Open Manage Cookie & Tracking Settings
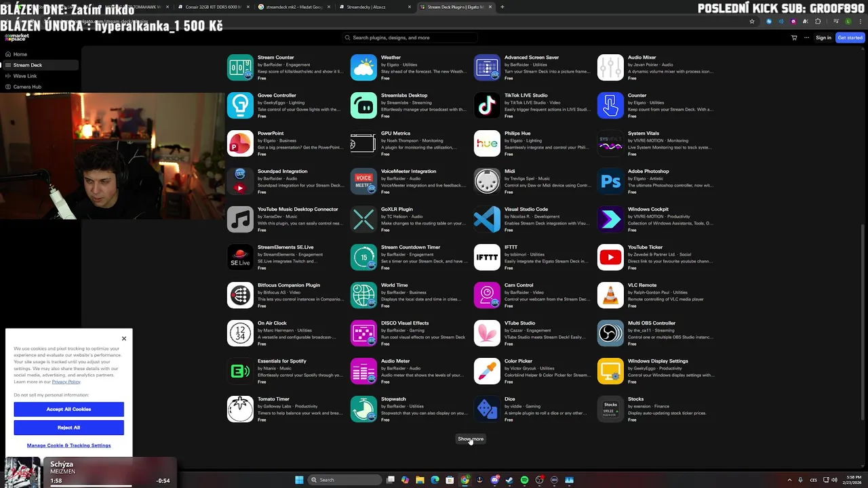 pyautogui.click(x=68, y=445)
